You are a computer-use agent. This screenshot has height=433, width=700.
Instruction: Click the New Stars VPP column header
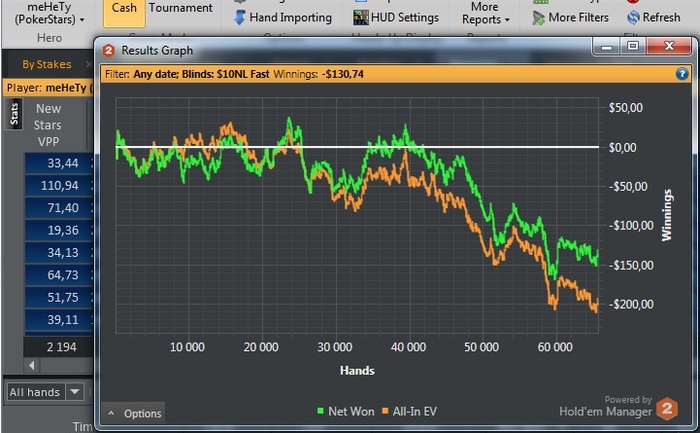48,125
